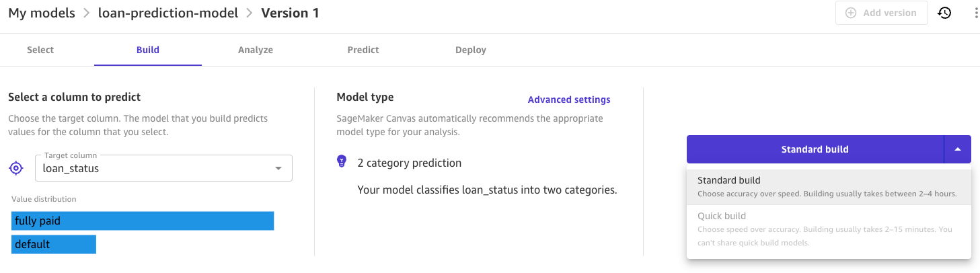The image size is (980, 273).
Task: Click the lightbulb icon next to 2 category prediction
Action: pyautogui.click(x=342, y=162)
